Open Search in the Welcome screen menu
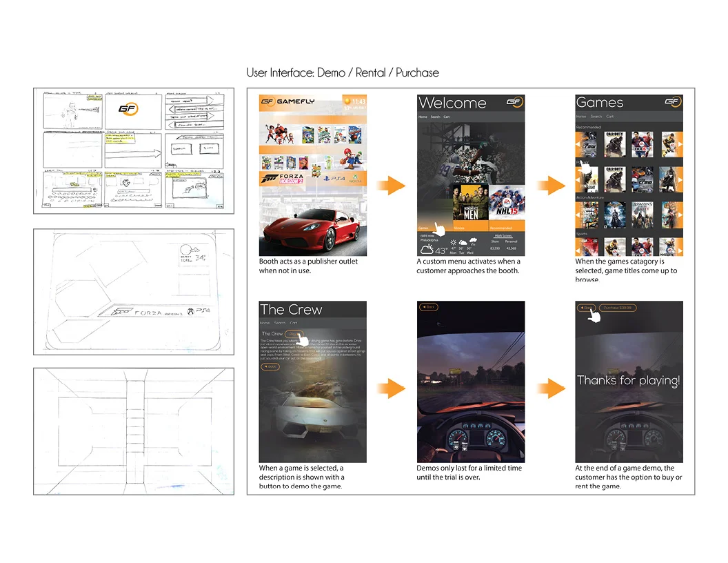728x563 pixels. pos(435,117)
